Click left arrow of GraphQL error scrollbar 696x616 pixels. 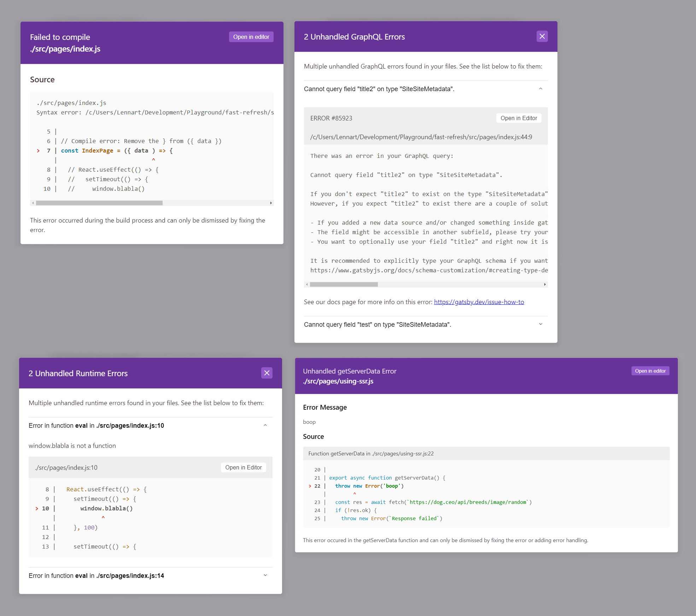pyautogui.click(x=307, y=284)
